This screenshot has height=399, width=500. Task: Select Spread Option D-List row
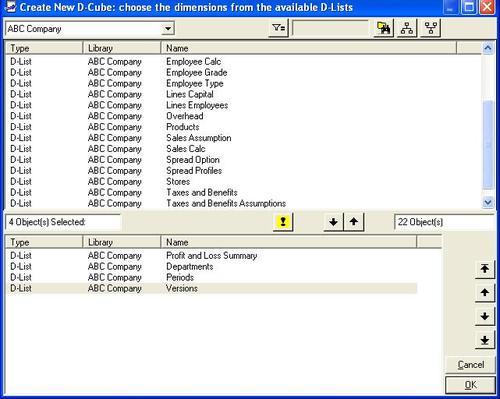click(243, 160)
